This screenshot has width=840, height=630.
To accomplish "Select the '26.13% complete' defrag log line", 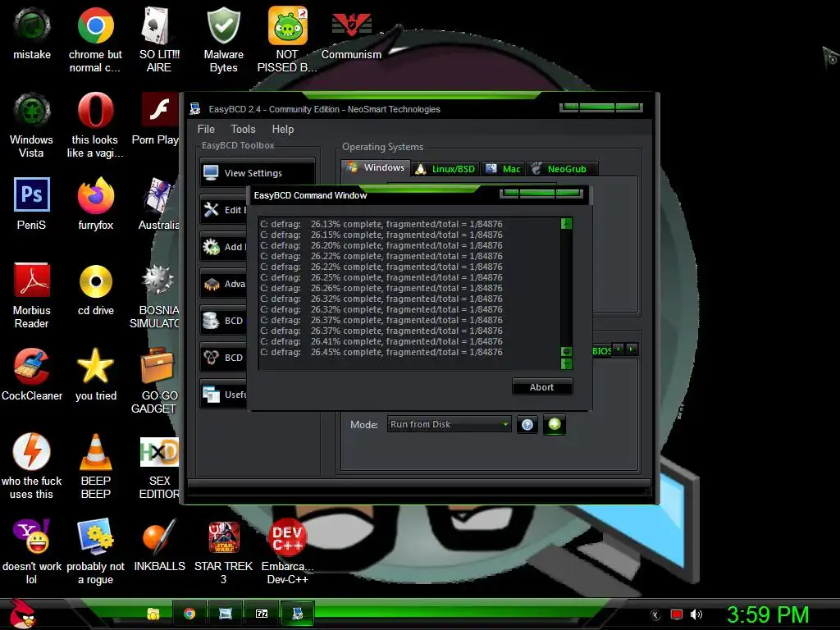I will [x=381, y=224].
